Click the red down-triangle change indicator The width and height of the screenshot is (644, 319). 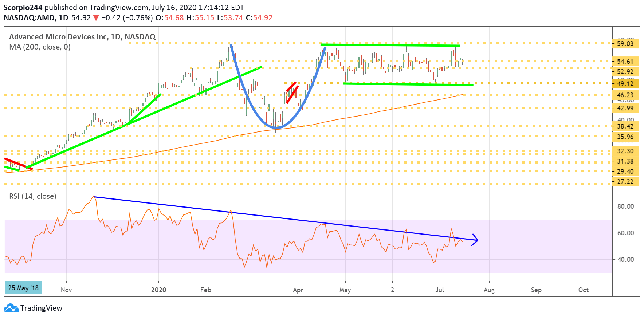96,18
